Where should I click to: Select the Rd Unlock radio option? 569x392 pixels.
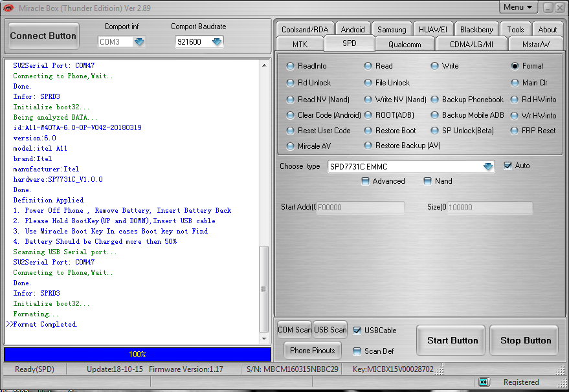[x=309, y=83]
